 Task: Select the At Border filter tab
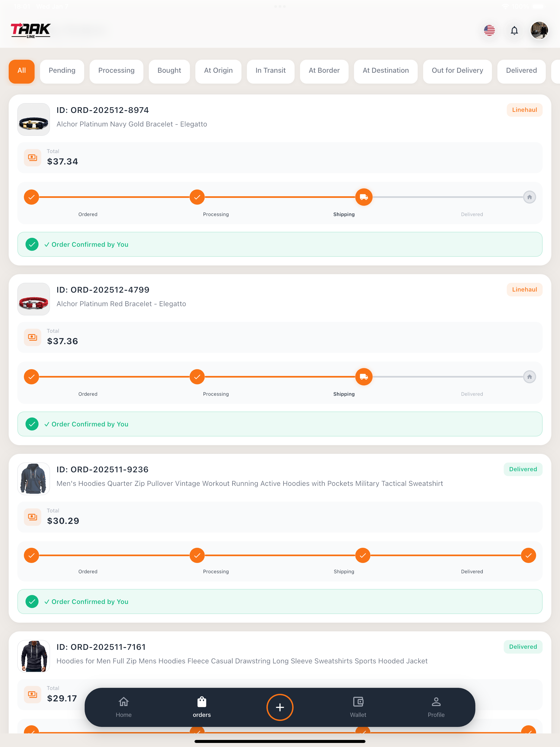point(324,71)
